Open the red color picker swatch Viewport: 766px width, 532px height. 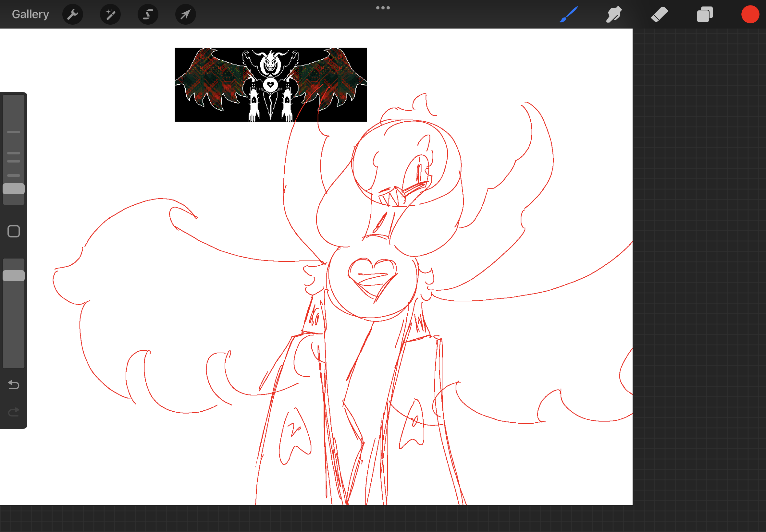[x=750, y=14]
